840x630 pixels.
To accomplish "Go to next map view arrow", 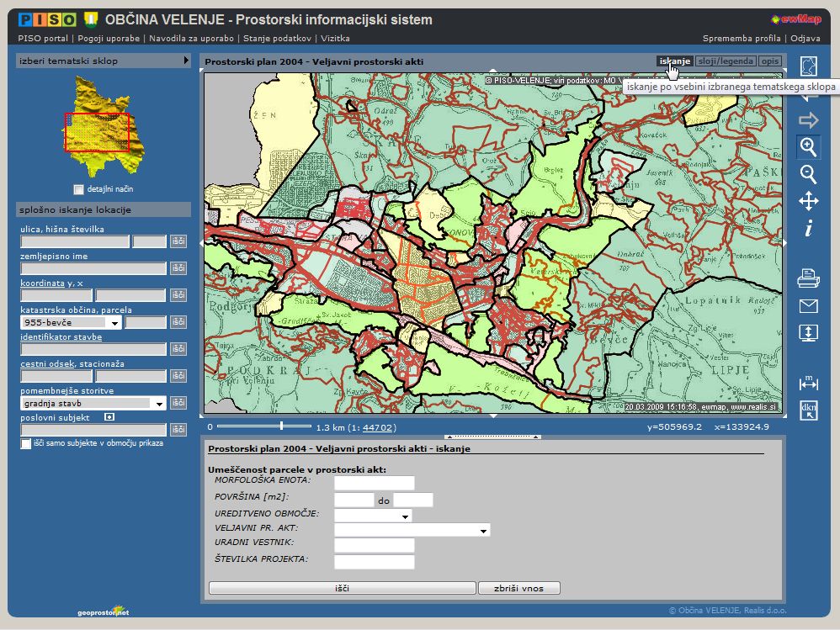I will click(x=808, y=121).
